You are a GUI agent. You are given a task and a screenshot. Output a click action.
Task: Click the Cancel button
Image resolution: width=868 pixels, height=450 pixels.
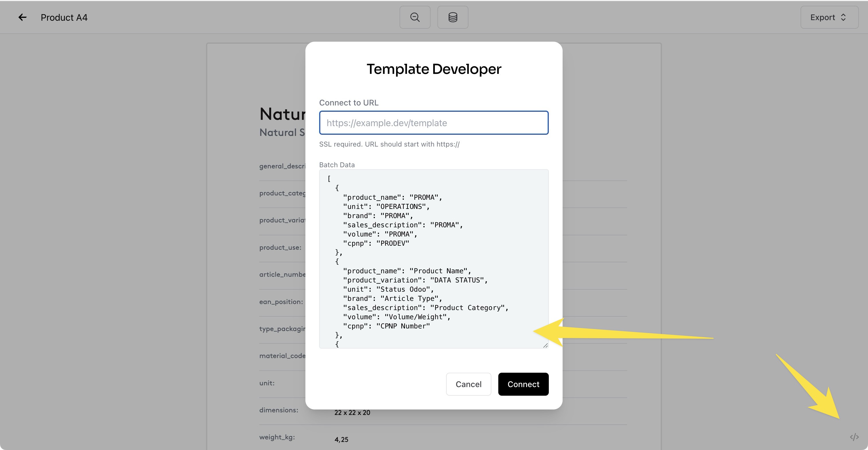[468, 384]
